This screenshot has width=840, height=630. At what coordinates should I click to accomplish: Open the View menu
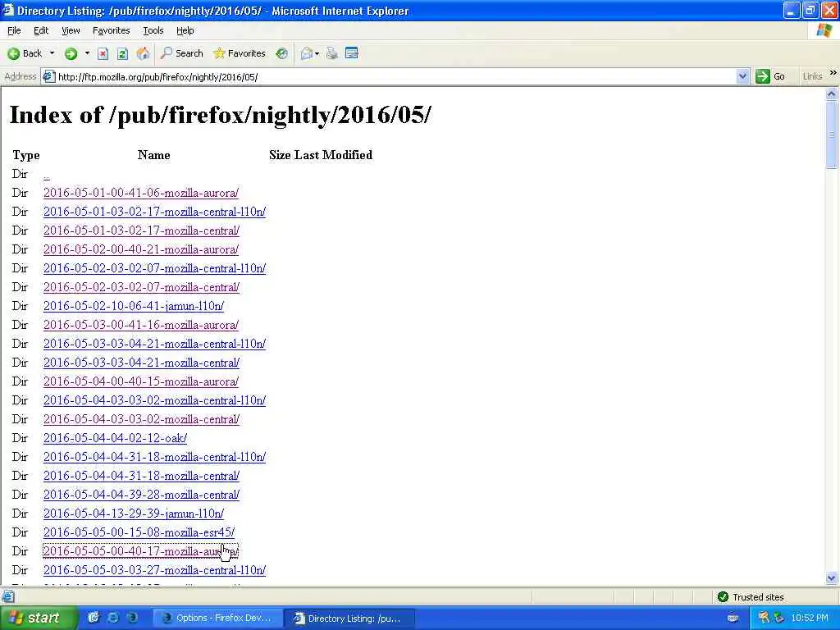coord(71,30)
